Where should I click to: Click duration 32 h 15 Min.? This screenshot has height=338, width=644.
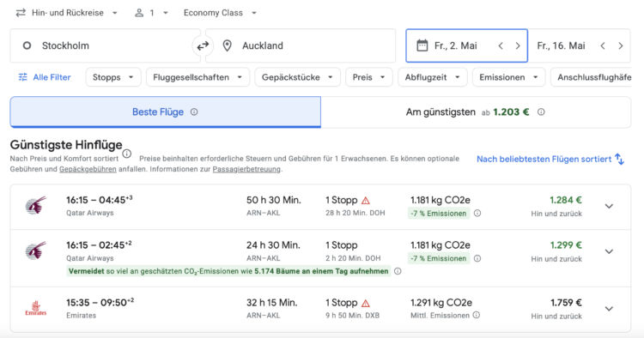point(271,303)
